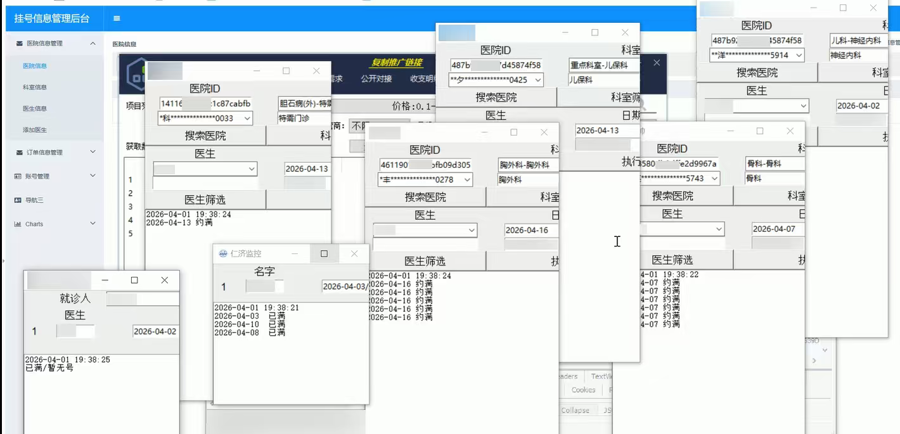Screen dimensions: 900x434
Task: Expand the Charts submenu chevron
Action: click(93, 224)
